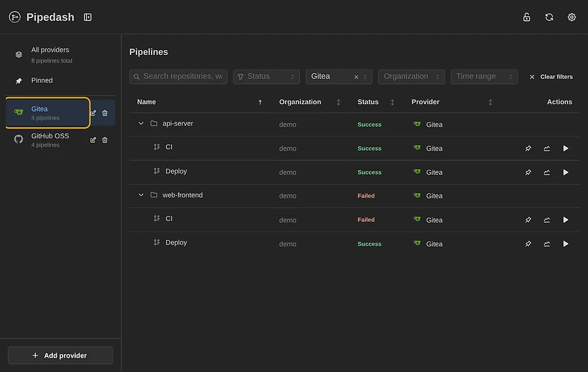This screenshot has width=588, height=372.
Task: Open the Organization filter dropdown
Action: [x=412, y=76]
